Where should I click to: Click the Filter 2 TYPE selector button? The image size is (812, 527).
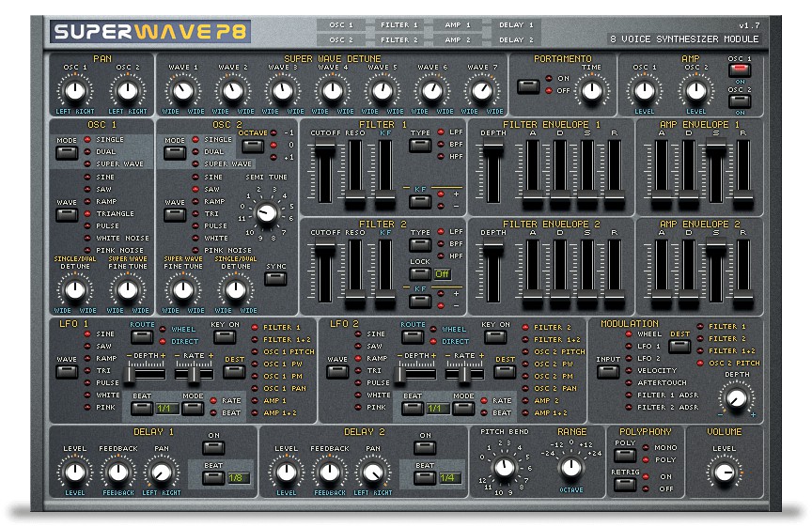[420, 245]
